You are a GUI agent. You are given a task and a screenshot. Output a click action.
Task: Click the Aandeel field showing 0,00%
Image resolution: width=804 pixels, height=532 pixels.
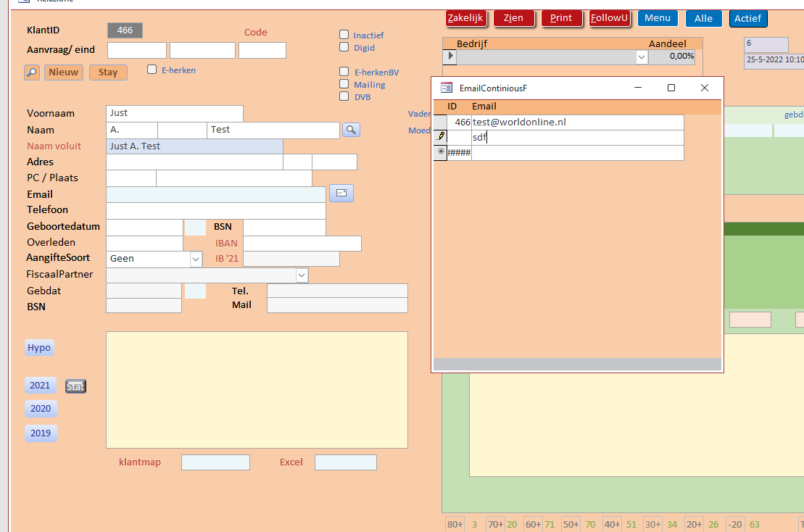pos(672,57)
